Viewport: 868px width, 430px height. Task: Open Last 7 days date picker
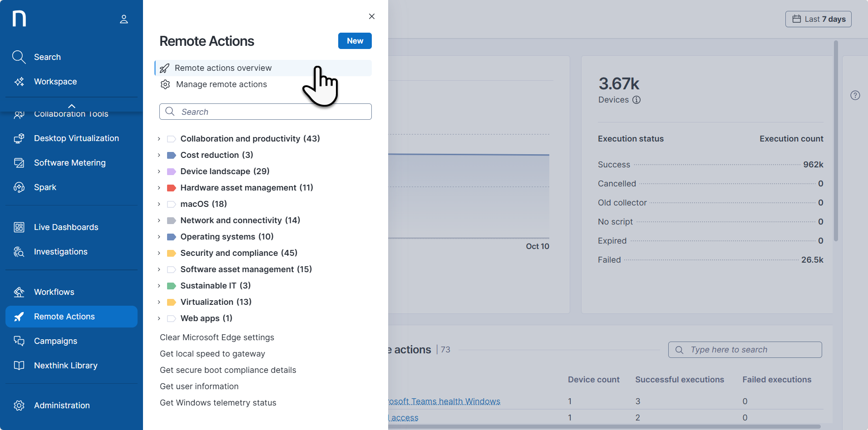click(819, 19)
